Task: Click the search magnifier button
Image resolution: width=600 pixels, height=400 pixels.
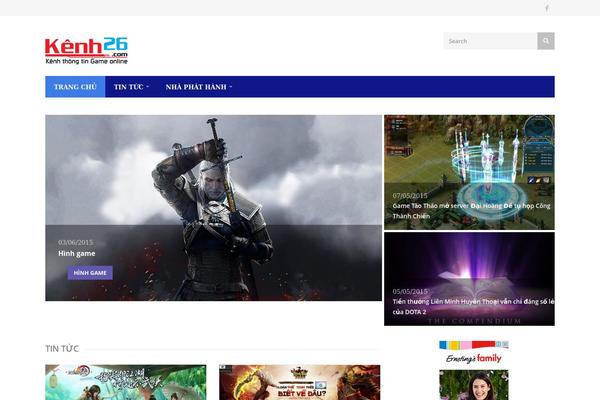Action: click(546, 41)
